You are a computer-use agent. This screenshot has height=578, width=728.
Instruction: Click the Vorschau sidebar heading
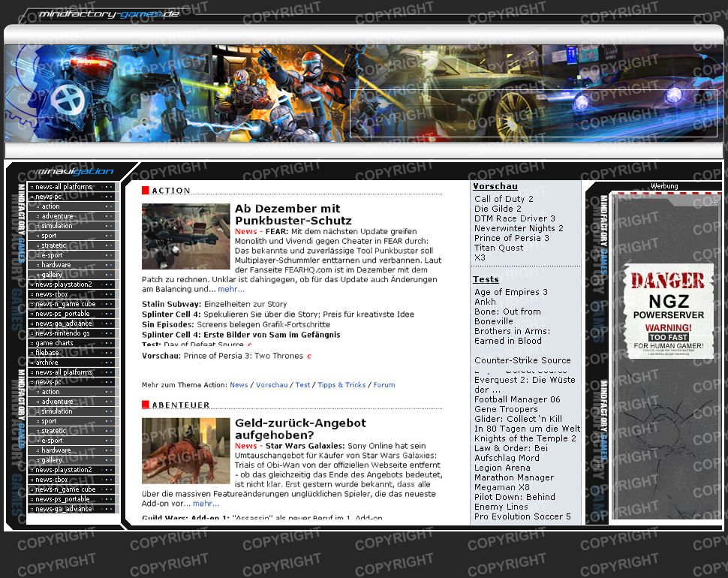point(495,186)
